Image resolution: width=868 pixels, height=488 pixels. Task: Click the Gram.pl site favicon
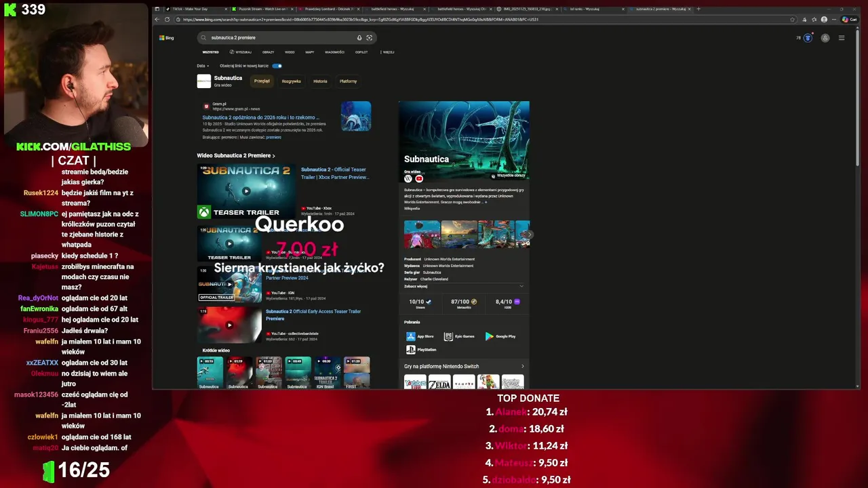click(x=206, y=106)
